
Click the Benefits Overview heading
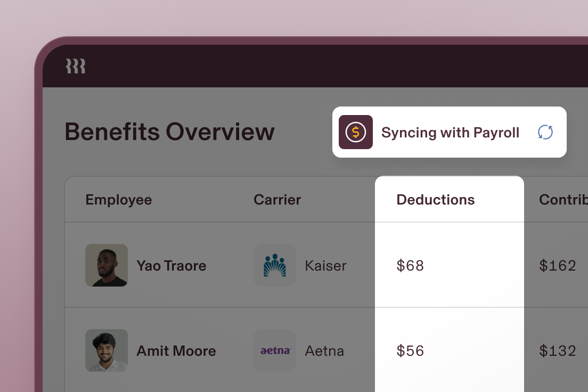(169, 132)
